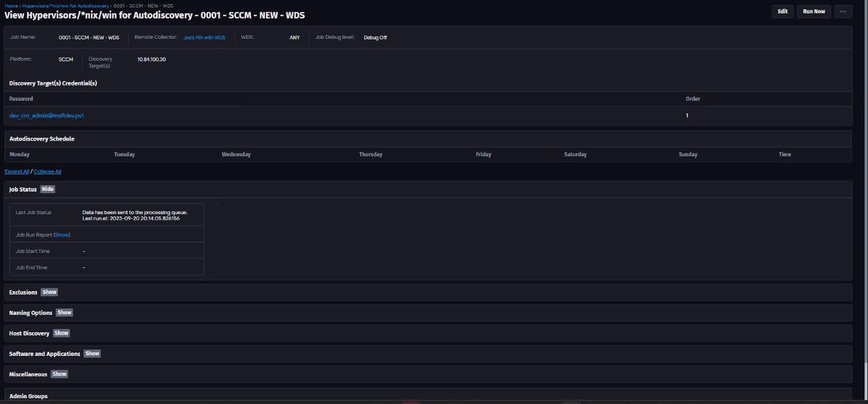Click the Order column header
Screen dimensions: 868x404
pos(693,99)
